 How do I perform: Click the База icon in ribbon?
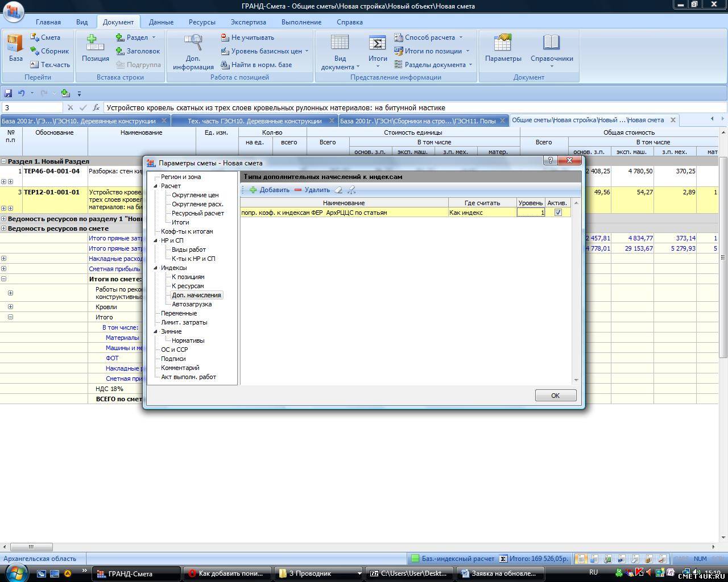tap(15, 48)
